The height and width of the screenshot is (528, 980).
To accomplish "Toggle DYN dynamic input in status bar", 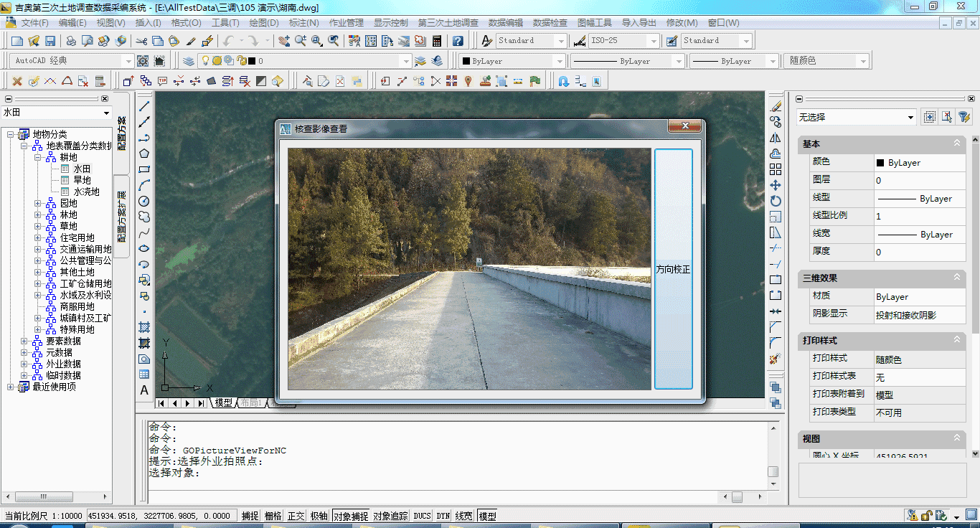I will 443,516.
